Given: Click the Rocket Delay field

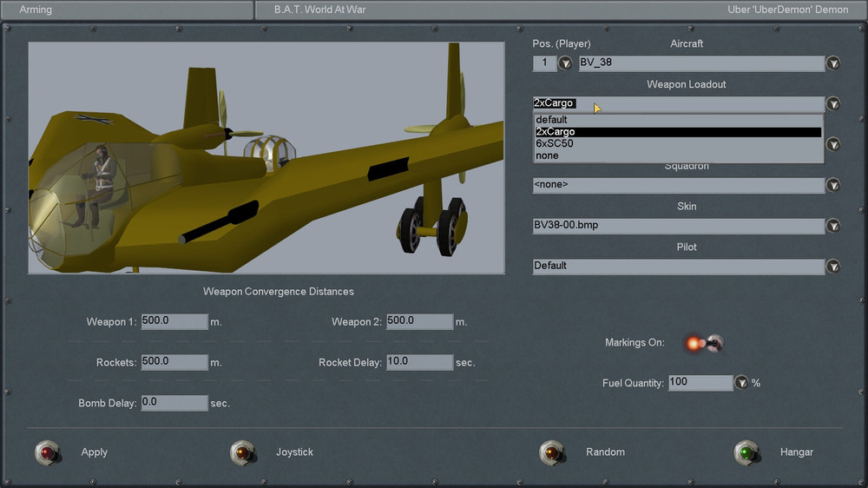Looking at the screenshot, I should click(419, 362).
